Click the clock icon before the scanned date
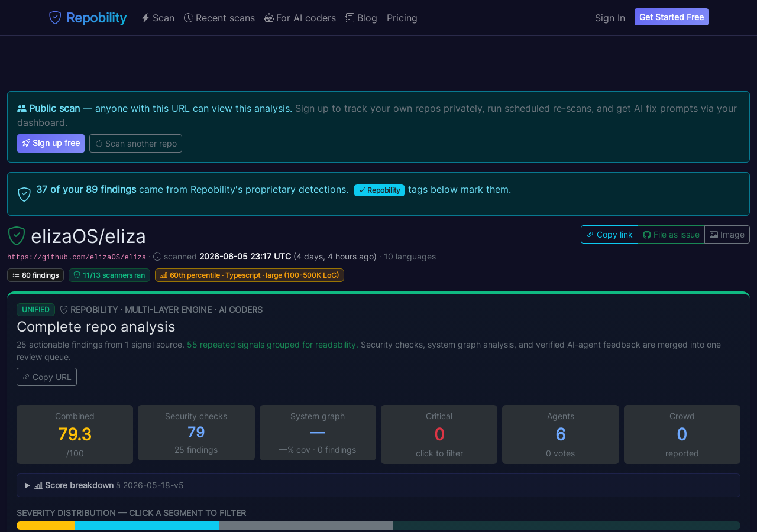This screenshot has height=532, width=757. pos(157,257)
